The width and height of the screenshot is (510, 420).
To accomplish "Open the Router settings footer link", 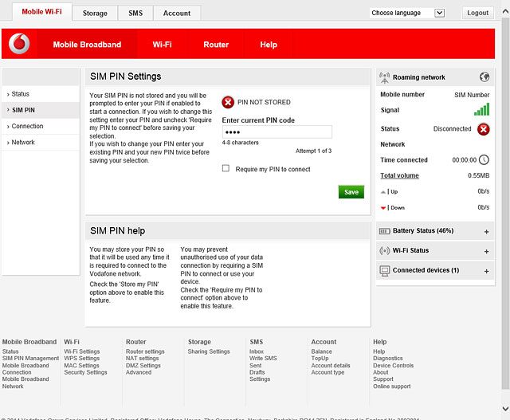I will point(145,351).
